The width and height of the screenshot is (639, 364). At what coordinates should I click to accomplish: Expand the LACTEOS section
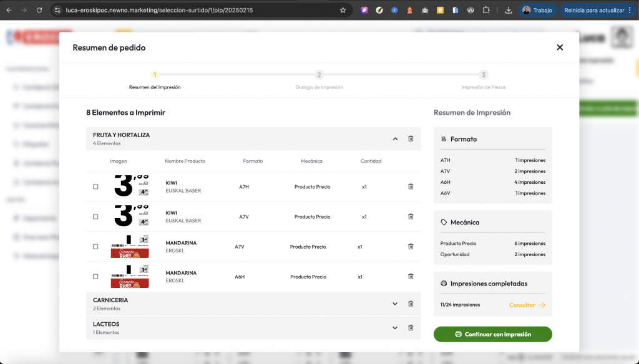pyautogui.click(x=395, y=328)
